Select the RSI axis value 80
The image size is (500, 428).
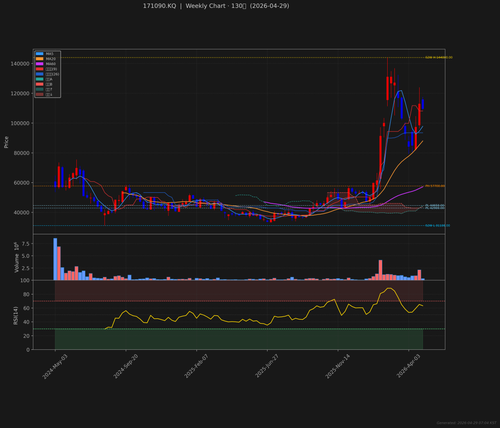(x=27, y=294)
